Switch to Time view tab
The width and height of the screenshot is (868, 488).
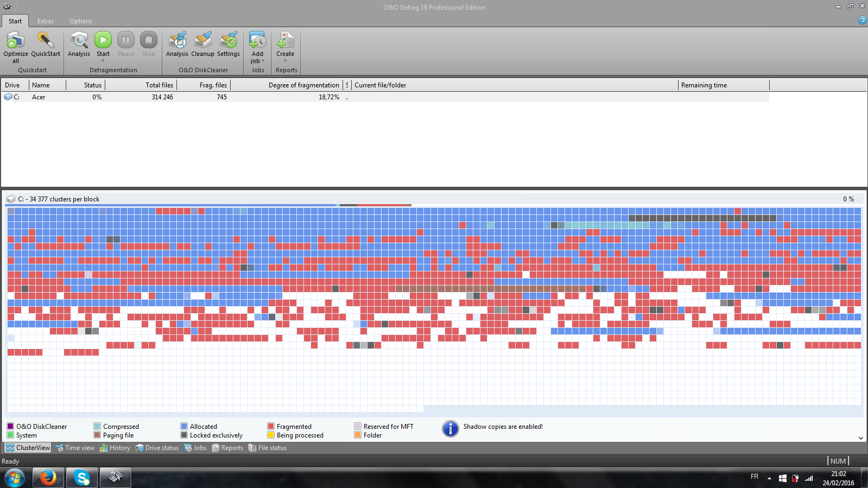[x=75, y=448]
